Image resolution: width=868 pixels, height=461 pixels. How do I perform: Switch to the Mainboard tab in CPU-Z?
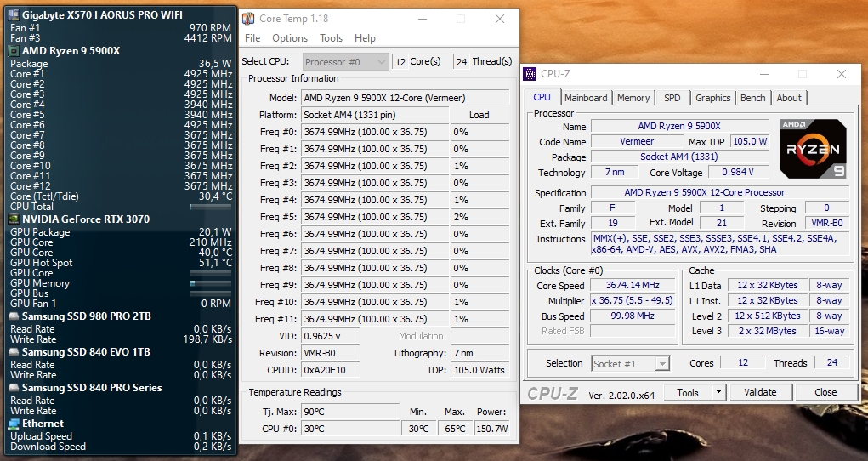point(586,98)
